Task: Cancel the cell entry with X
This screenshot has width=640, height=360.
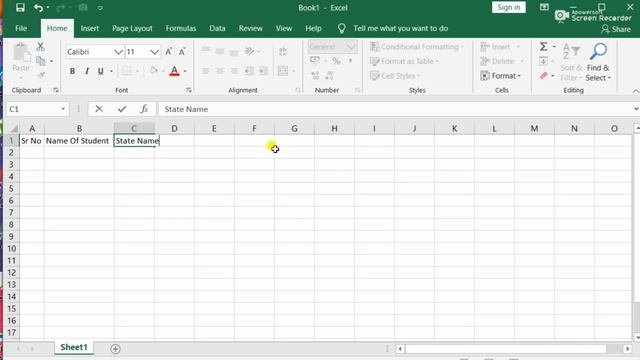Action: (99, 109)
